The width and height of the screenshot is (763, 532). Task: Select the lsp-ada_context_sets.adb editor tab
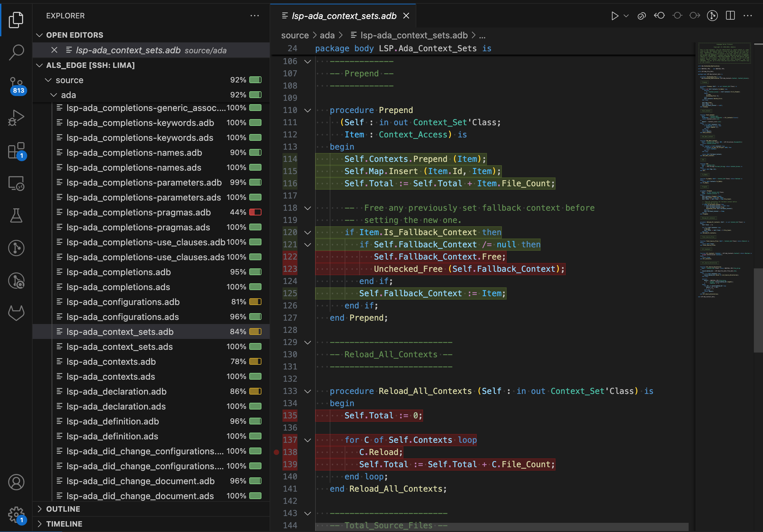344,16
